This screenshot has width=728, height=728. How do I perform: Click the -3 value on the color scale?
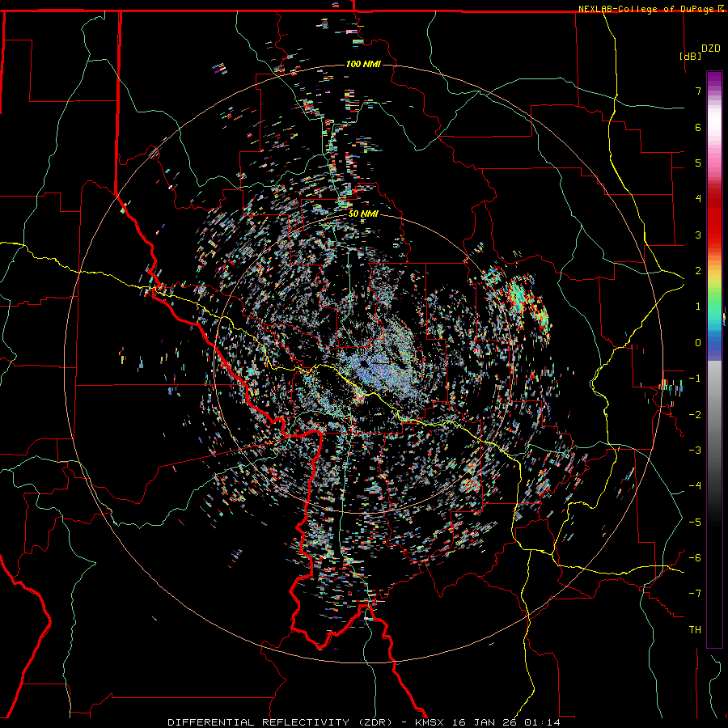(x=695, y=451)
